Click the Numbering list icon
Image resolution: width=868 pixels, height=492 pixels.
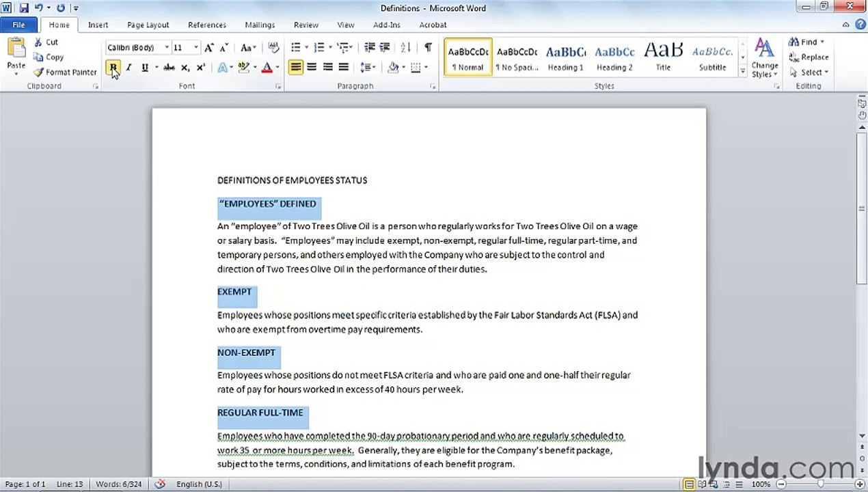coord(318,47)
